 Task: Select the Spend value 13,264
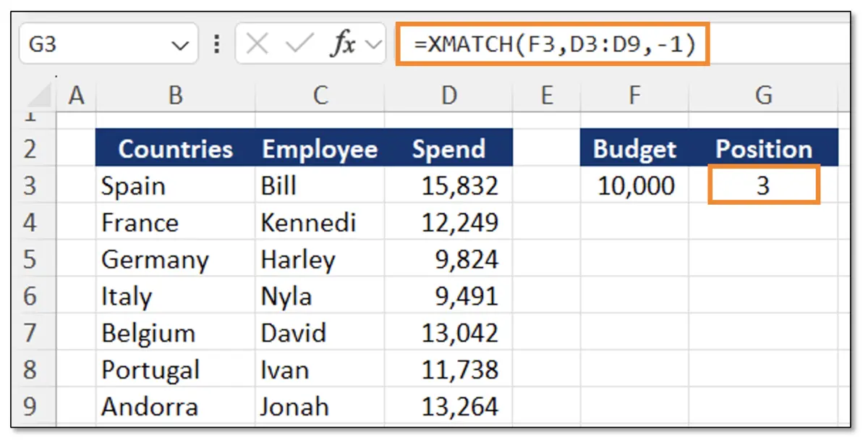click(449, 407)
